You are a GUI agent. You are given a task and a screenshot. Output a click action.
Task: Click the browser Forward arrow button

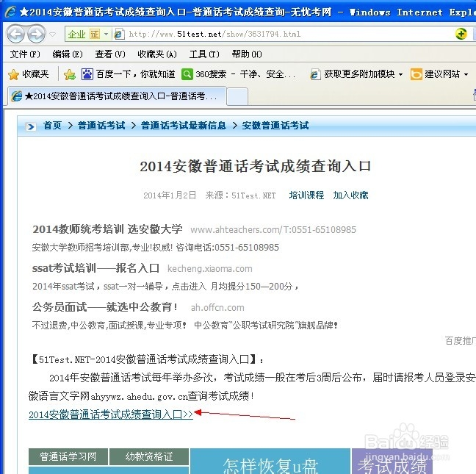(x=37, y=34)
